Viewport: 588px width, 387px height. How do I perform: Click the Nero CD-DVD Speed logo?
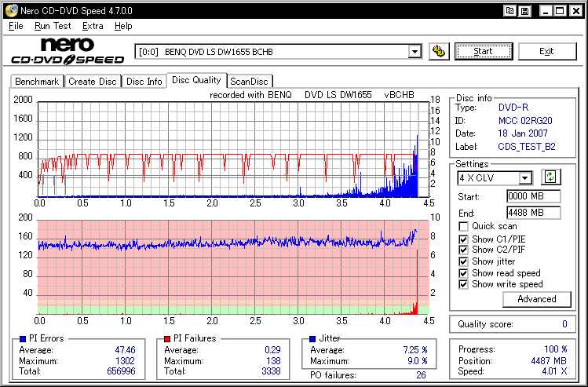(x=68, y=51)
